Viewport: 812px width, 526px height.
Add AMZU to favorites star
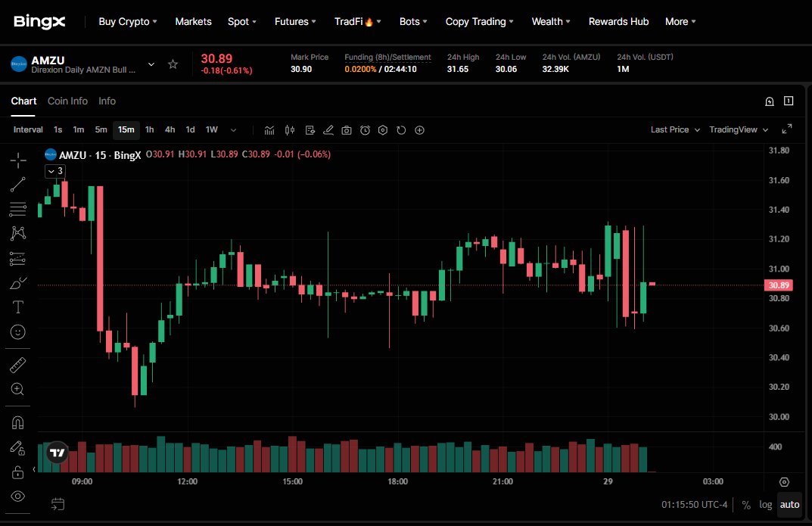tap(173, 64)
